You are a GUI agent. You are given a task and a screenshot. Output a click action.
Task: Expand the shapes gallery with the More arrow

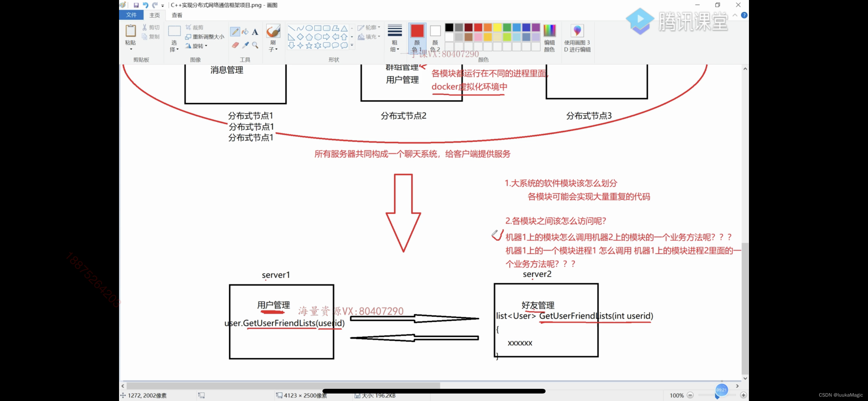(352, 45)
